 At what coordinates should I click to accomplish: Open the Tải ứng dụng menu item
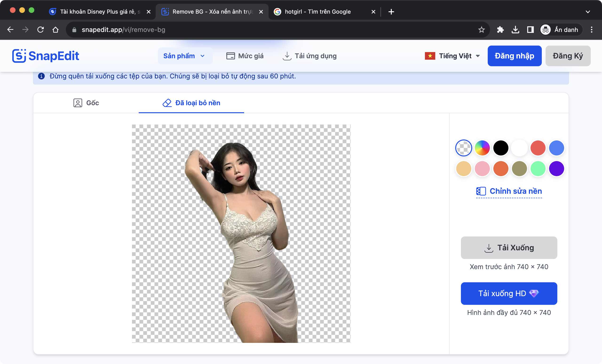(309, 56)
